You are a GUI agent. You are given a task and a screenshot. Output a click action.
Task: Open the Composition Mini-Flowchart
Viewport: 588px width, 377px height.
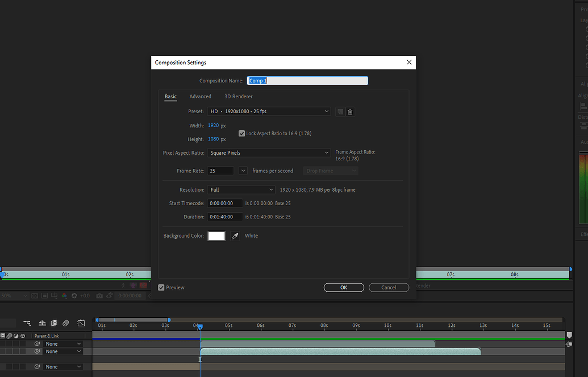coord(27,323)
